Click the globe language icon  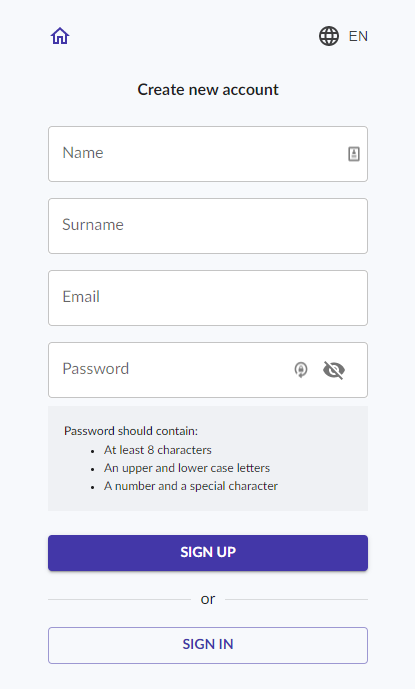[329, 36]
